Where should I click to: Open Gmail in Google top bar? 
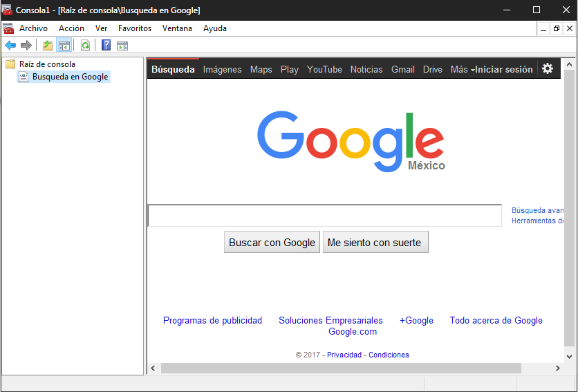(x=403, y=69)
